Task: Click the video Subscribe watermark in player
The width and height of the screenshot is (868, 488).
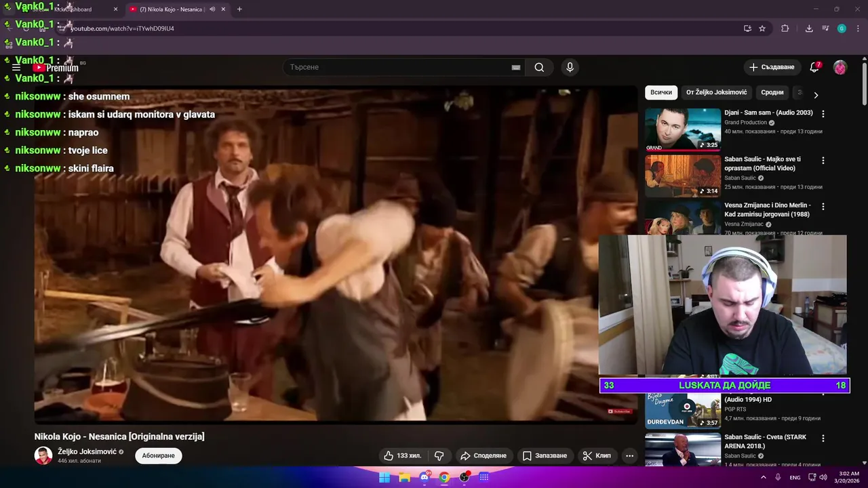Action: pos(620,411)
